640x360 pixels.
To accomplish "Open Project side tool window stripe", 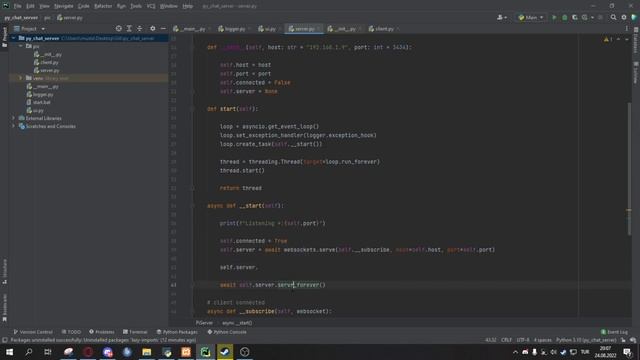I will pos(4,37).
